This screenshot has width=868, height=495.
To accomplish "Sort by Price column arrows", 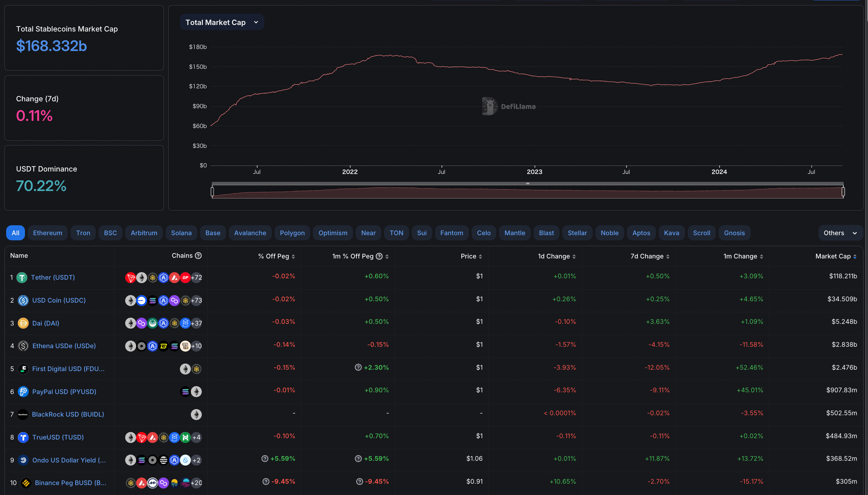I will (480, 257).
